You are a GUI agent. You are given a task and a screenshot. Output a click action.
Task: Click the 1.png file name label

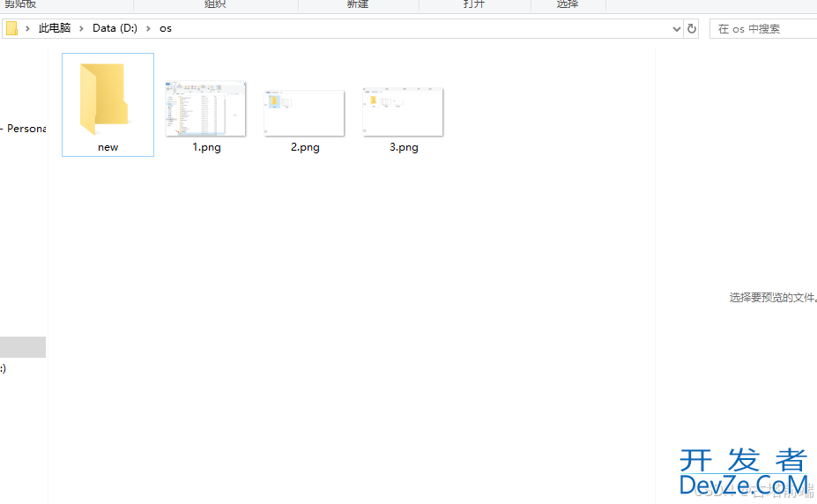[x=206, y=147]
